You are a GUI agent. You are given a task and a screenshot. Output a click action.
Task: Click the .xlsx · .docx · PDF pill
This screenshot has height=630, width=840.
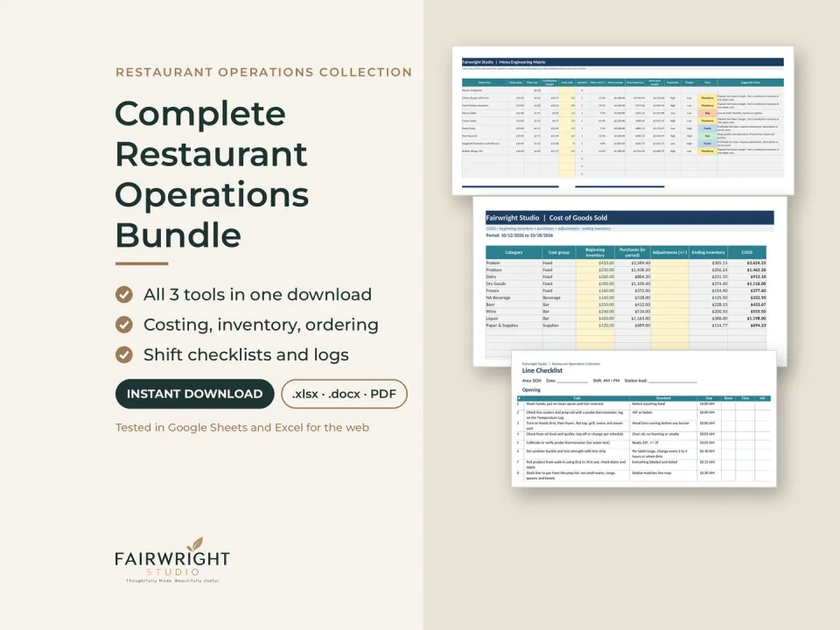coord(344,394)
